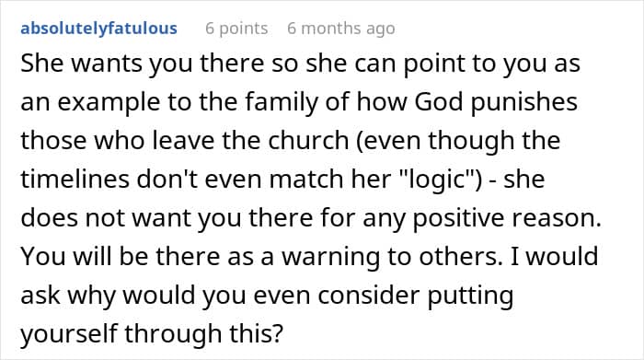Click the word "putting" in the comment
This screenshot has width=644, height=360.
click(x=470, y=296)
